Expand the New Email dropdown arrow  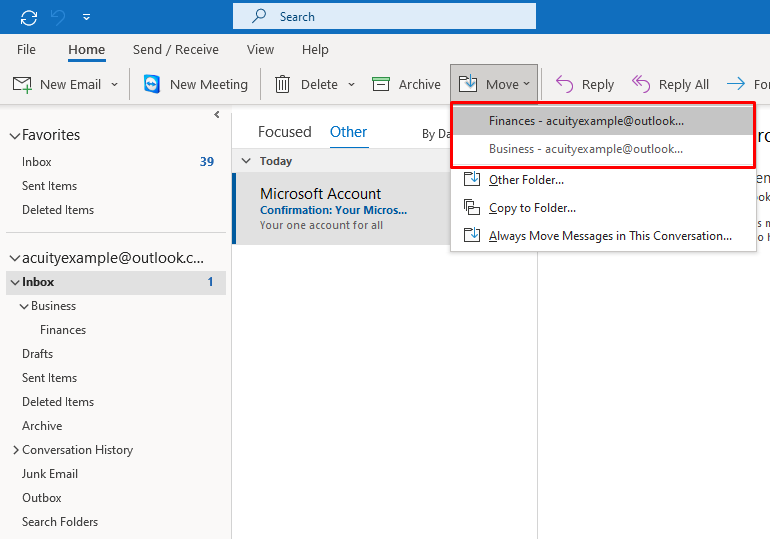(x=114, y=84)
